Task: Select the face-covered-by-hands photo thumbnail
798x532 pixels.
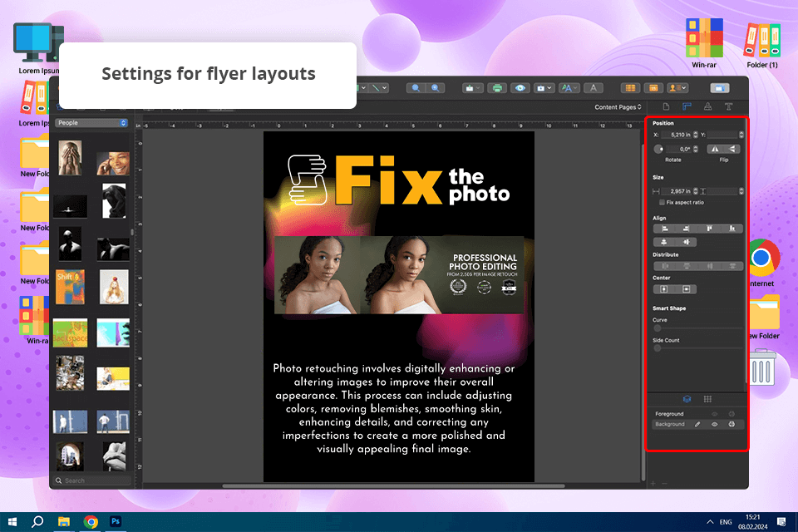Action: pos(70,158)
